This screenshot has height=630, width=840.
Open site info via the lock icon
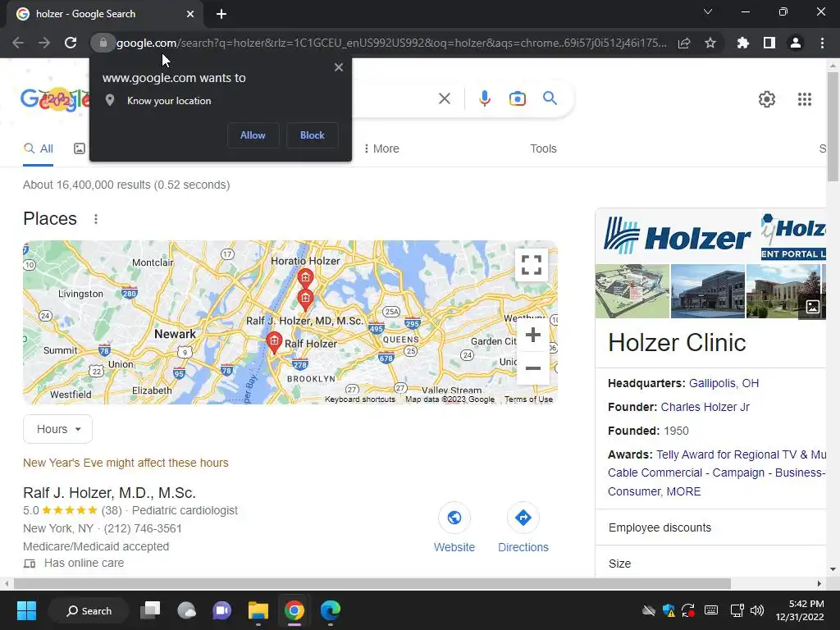pyautogui.click(x=103, y=43)
